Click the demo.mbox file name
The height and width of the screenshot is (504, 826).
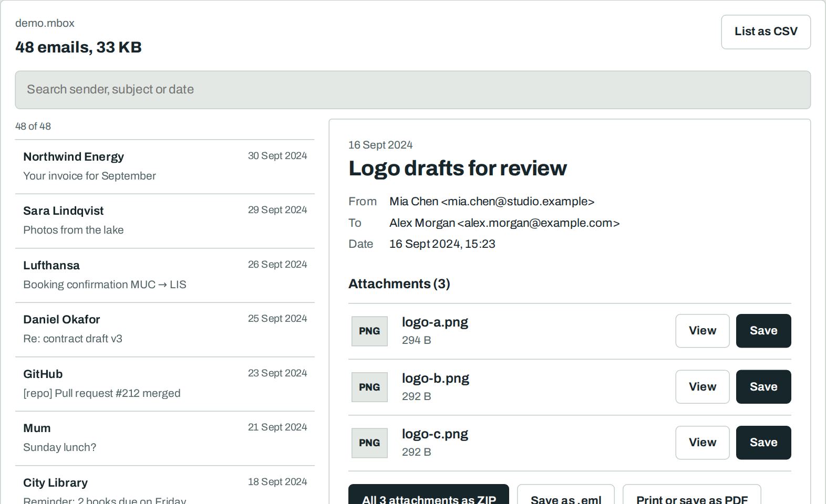(x=45, y=23)
